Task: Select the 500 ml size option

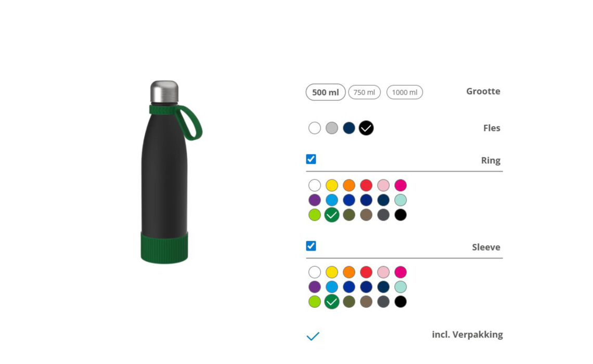Action: pyautogui.click(x=326, y=93)
